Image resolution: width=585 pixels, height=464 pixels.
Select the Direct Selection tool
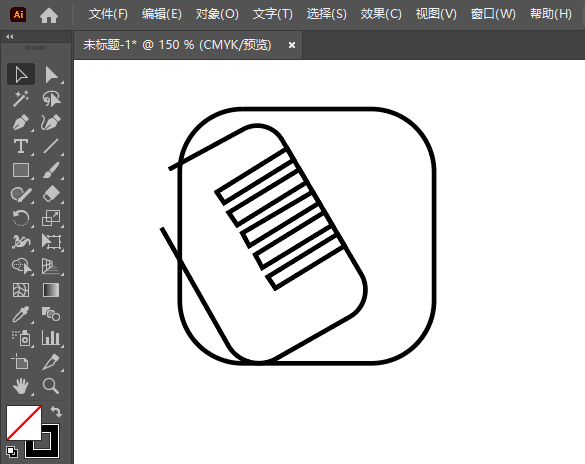coord(51,74)
